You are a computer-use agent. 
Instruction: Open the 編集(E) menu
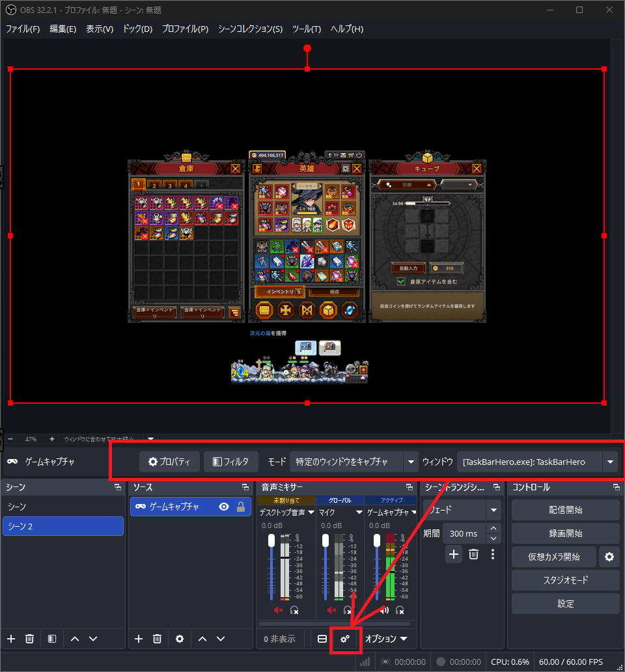click(63, 29)
